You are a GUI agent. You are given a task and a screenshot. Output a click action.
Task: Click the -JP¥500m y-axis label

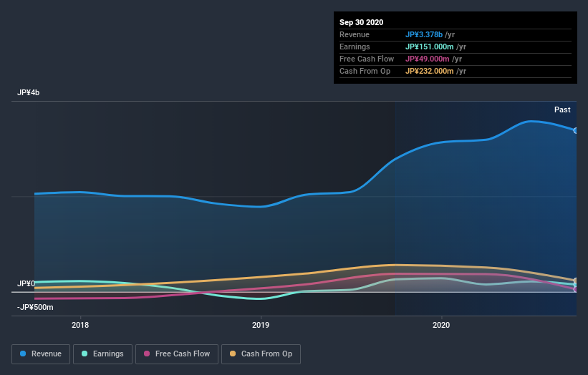pos(35,307)
